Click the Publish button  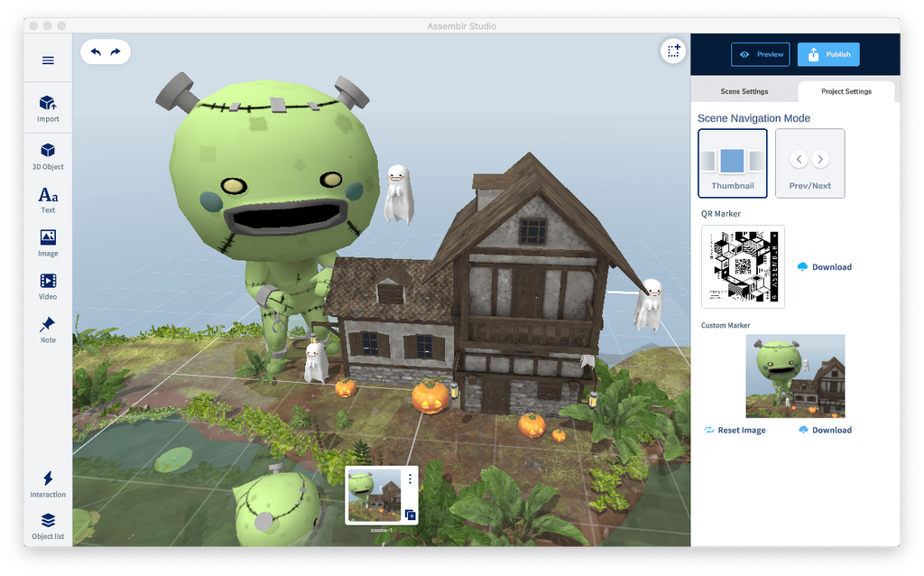coord(828,54)
